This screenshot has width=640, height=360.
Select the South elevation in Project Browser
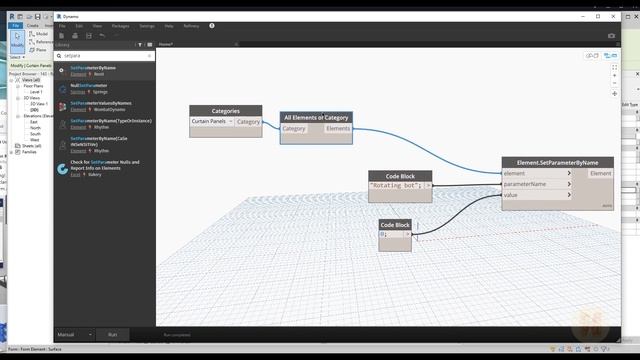pyautogui.click(x=36, y=134)
